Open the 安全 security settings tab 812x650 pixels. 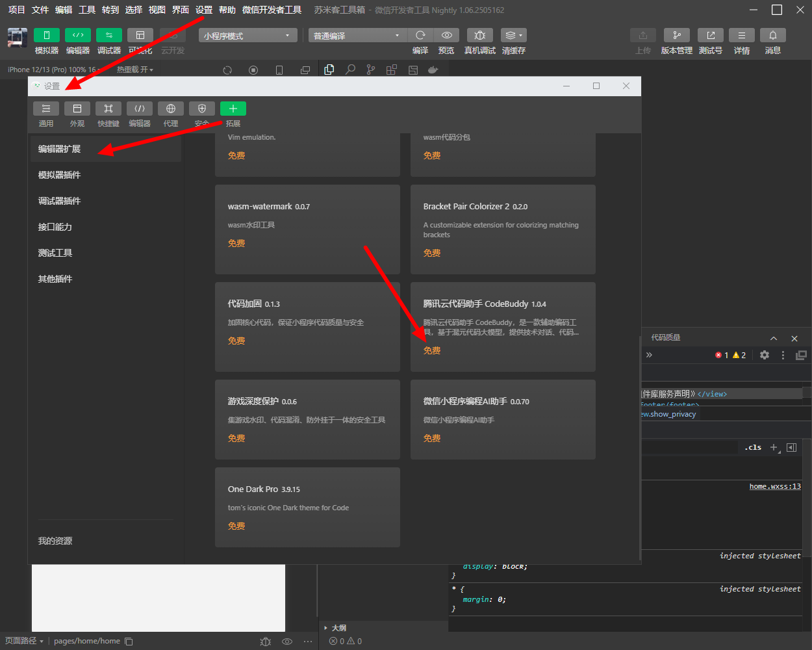(202, 109)
